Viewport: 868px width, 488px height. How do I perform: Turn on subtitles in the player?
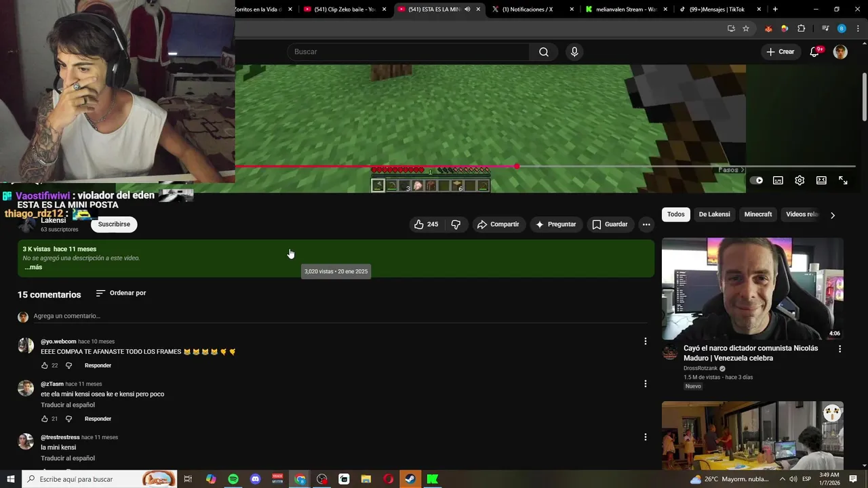point(778,180)
